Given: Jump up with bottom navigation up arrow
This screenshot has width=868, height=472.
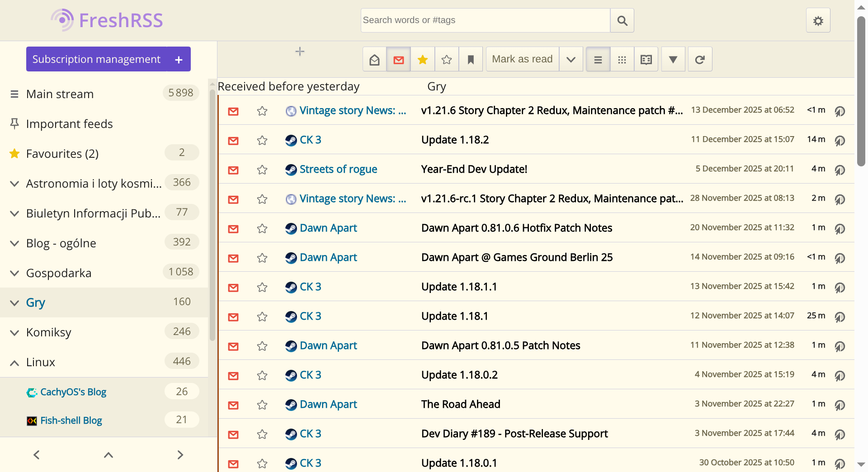Looking at the screenshot, I should [108, 454].
